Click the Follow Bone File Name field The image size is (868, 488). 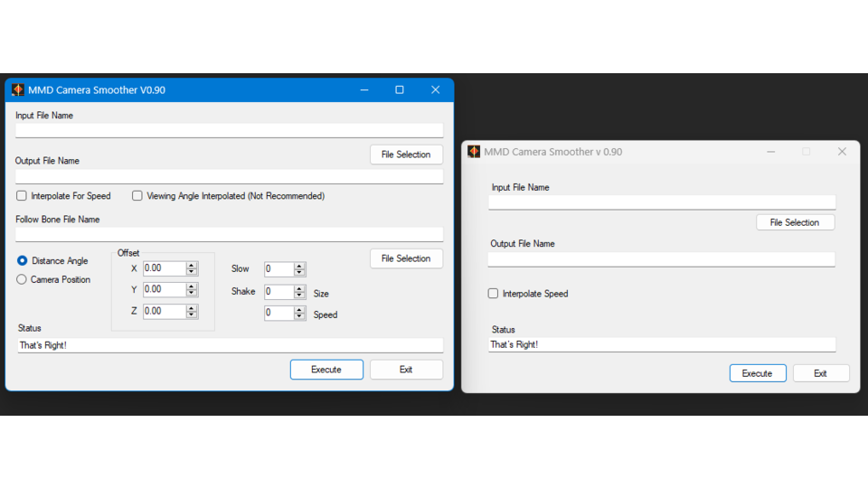[x=229, y=235]
